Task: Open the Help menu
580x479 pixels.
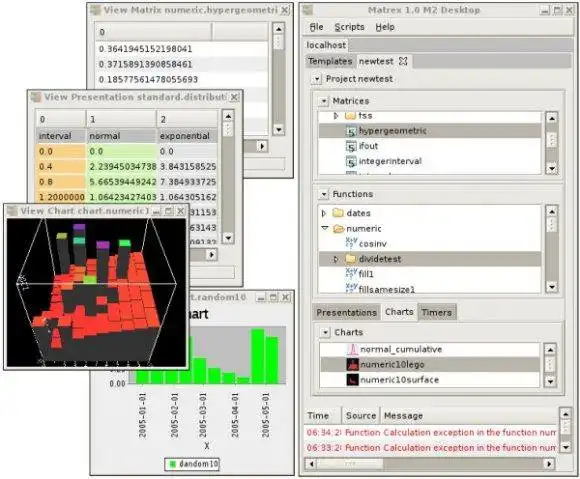Action: click(x=385, y=27)
